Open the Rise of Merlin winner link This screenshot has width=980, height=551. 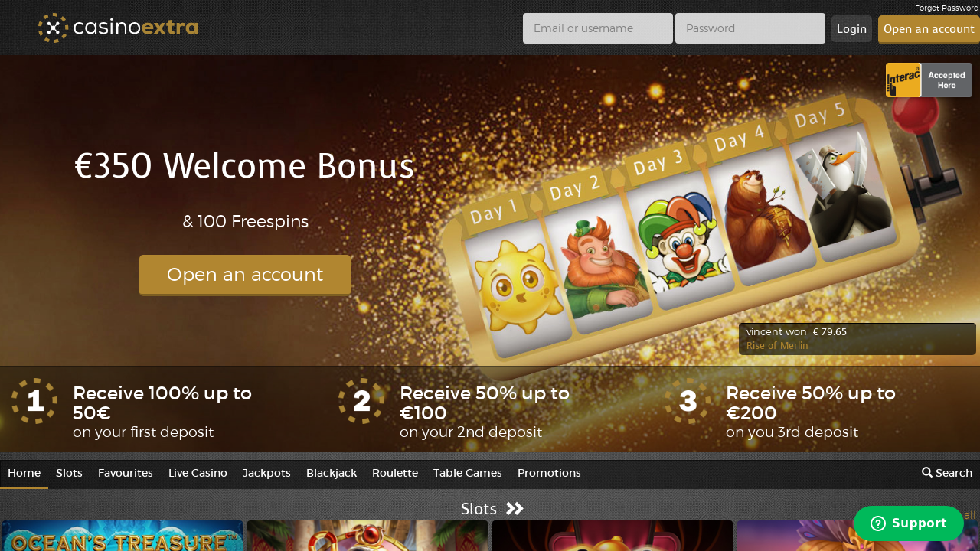(x=777, y=345)
